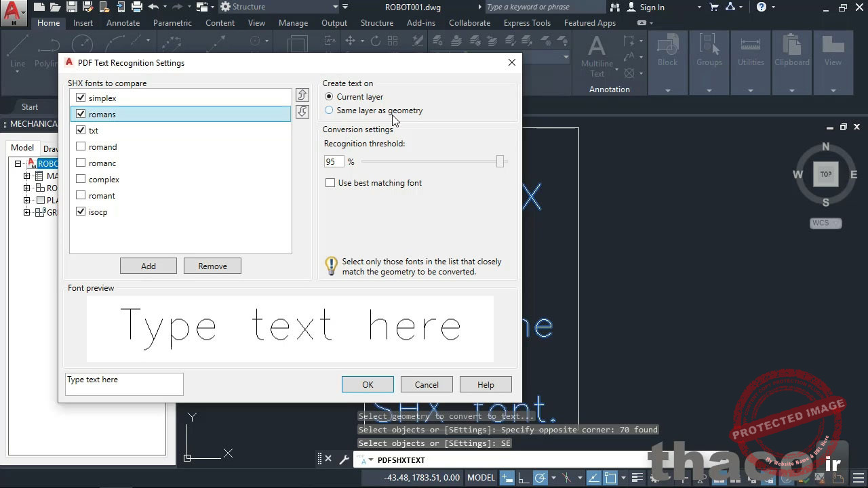Toggle Snap mode in the status bar
The image size is (868, 488).
pyautogui.click(x=507, y=478)
